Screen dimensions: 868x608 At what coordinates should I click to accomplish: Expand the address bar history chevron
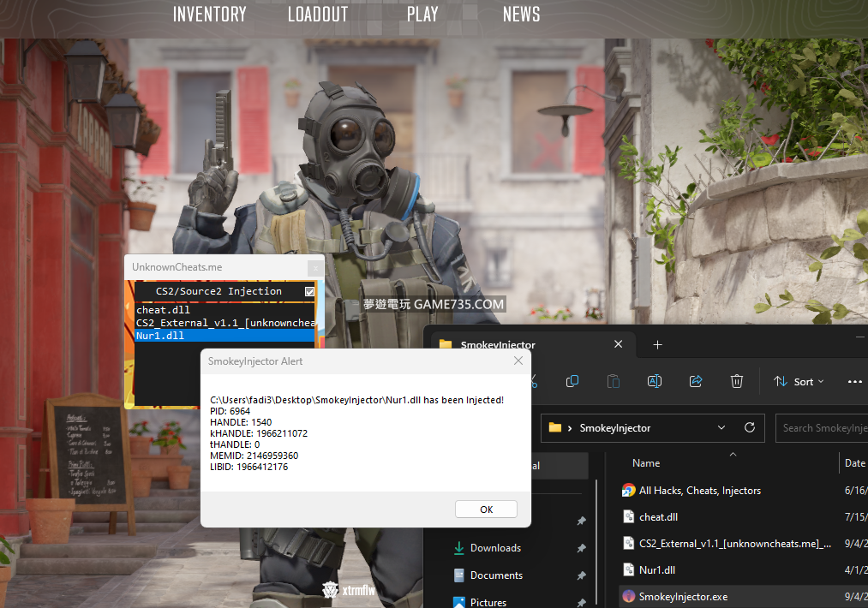click(721, 427)
